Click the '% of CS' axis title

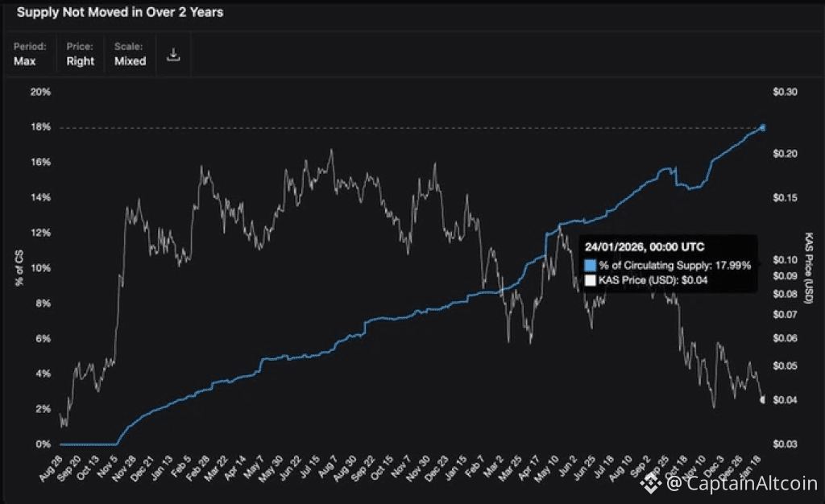(18, 268)
